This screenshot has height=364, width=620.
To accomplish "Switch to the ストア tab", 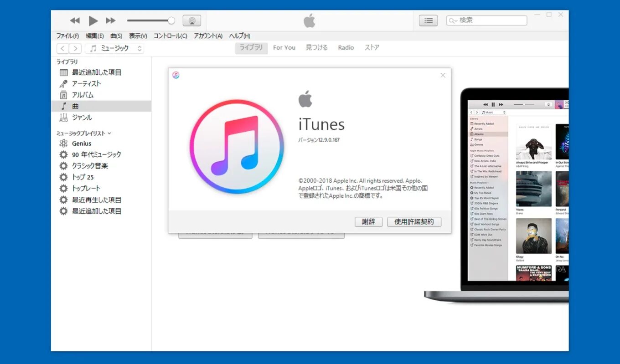I will (372, 48).
